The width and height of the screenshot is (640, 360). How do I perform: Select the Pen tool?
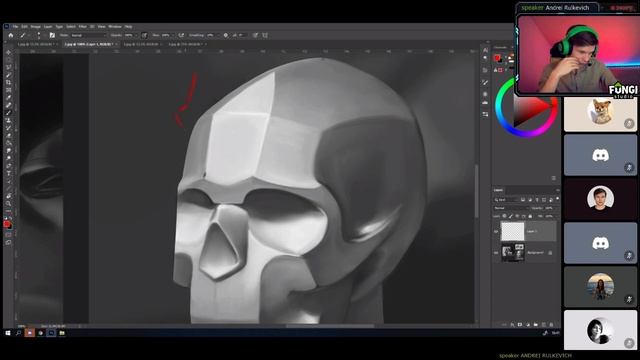click(8, 165)
